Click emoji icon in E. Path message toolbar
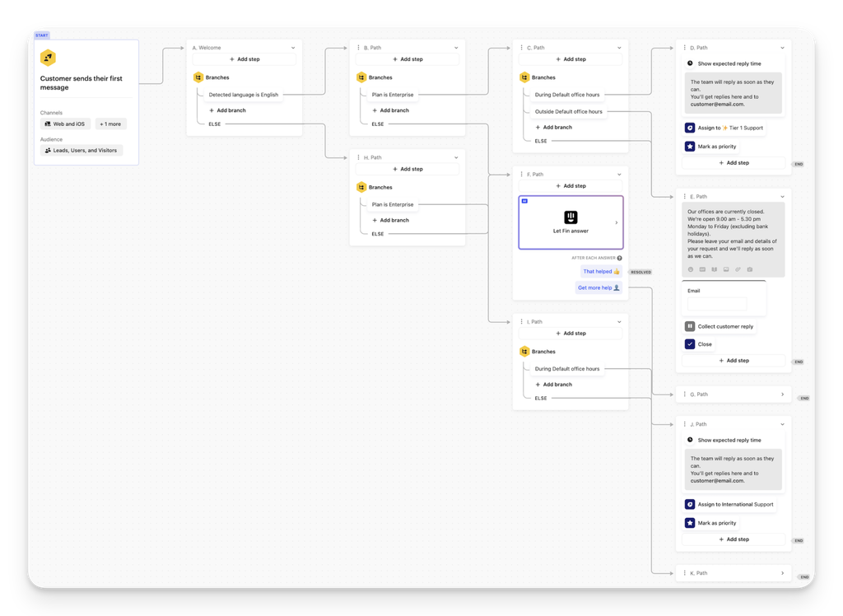Viewport: 843px width, 616px height. pos(691,269)
